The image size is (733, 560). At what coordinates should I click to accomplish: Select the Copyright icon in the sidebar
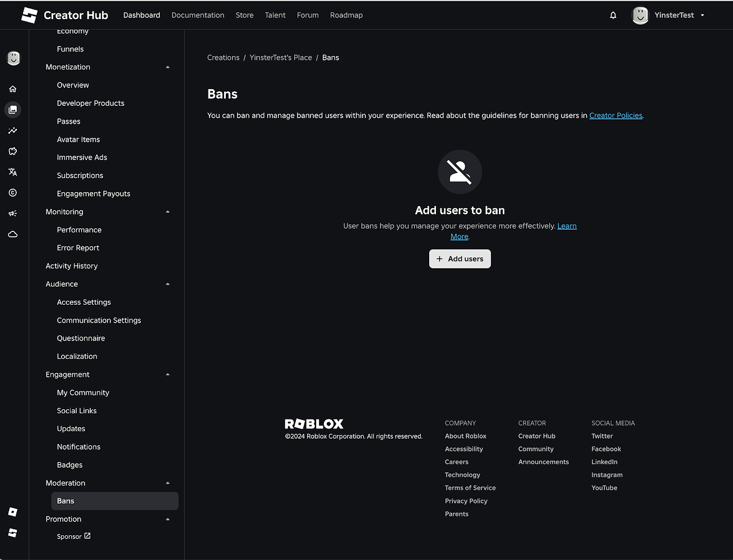pyautogui.click(x=13, y=193)
